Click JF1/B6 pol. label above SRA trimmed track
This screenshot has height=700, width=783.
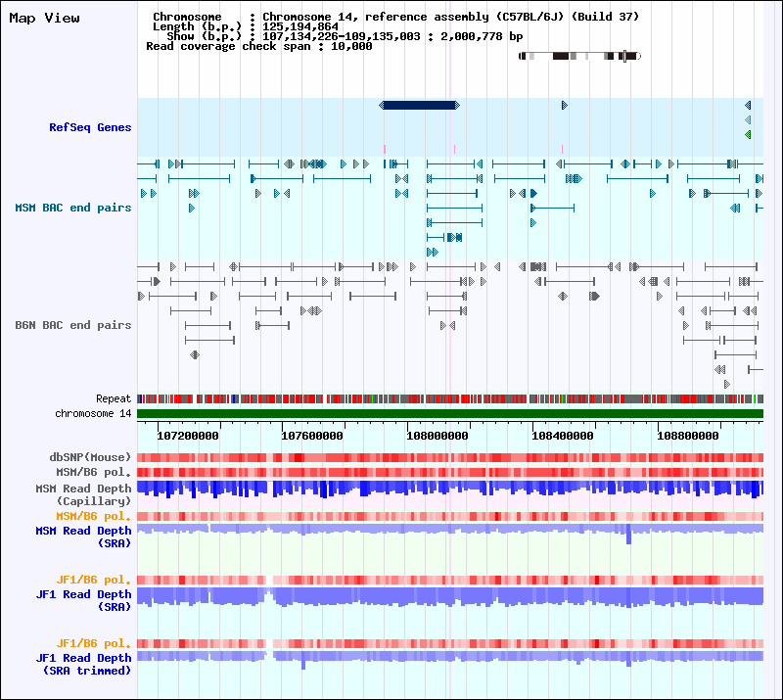tap(93, 643)
